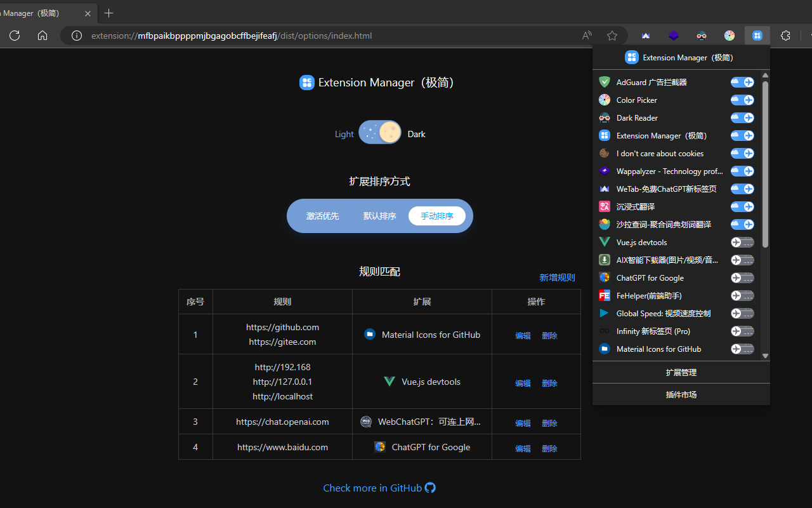Screen dimensions: 812x508
Task: Switch the Light/Dark theme toggle
Action: click(380, 133)
